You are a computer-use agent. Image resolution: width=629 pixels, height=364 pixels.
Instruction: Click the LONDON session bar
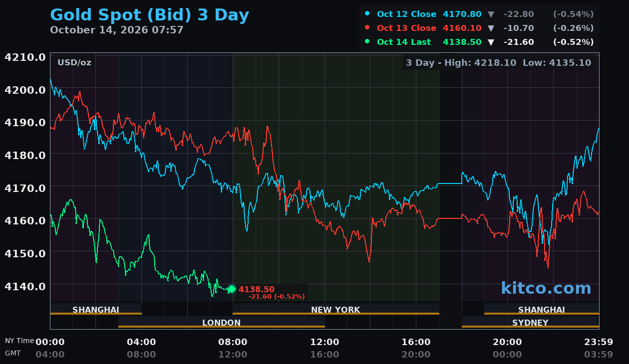click(x=222, y=322)
